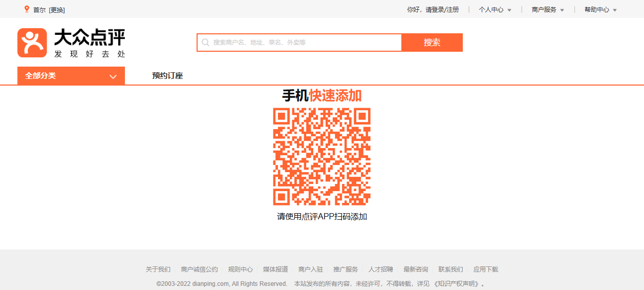Viewport: 644px width, 290px height.
Task: Click the QR code image
Action: coord(321,157)
